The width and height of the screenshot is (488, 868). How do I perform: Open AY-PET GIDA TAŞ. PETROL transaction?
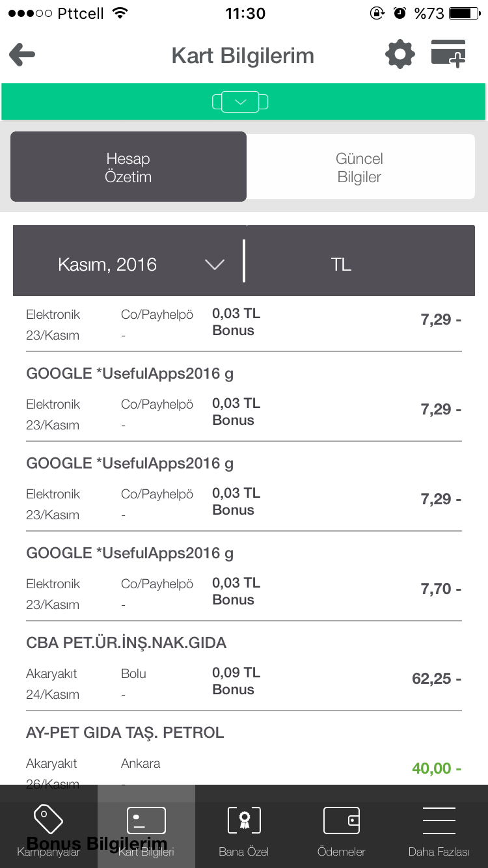coord(125,733)
